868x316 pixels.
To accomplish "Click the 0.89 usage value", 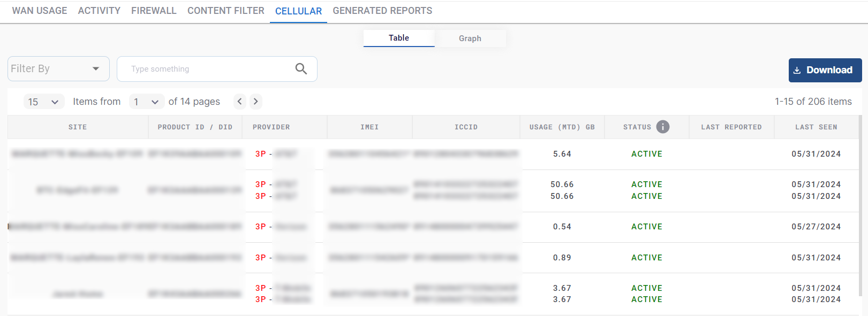I will [x=562, y=258].
